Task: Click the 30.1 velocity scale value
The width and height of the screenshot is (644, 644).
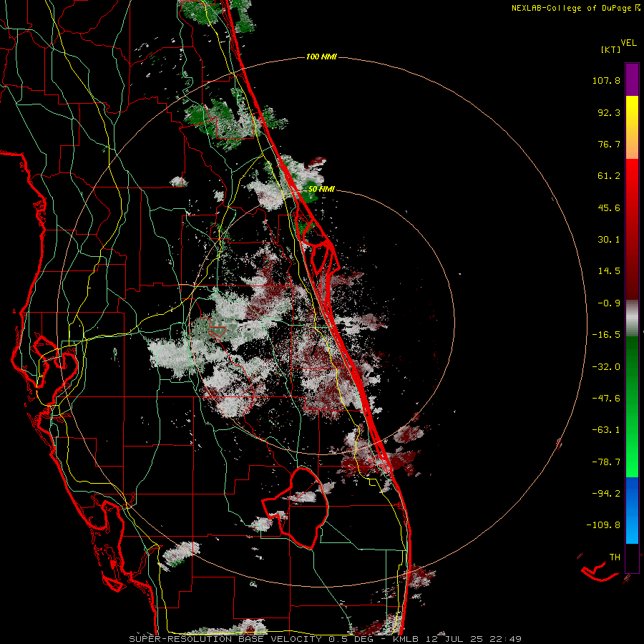Action: click(609, 240)
